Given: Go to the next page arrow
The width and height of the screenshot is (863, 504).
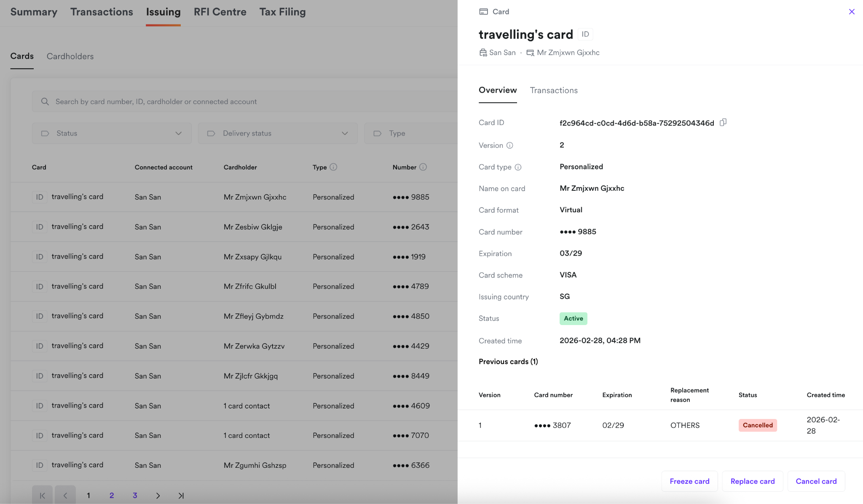Looking at the screenshot, I should [158, 496].
